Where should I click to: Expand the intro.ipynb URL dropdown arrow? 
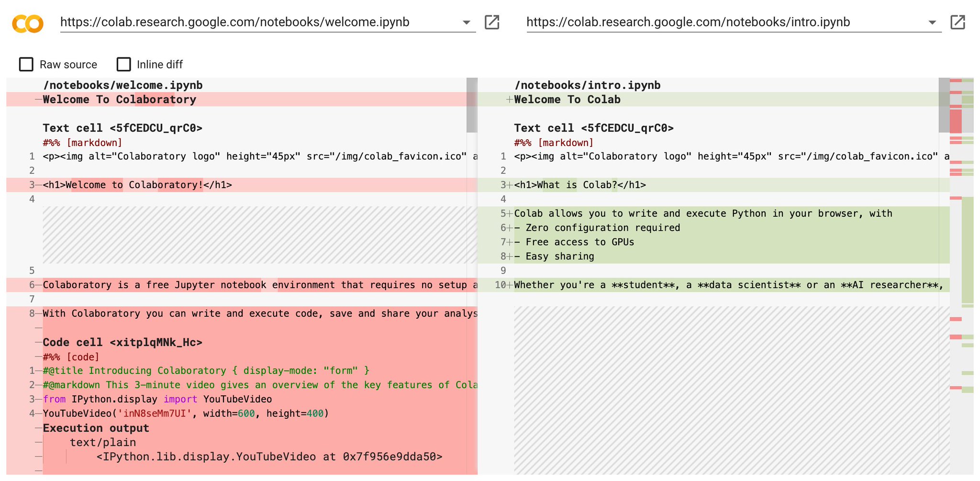click(x=932, y=22)
